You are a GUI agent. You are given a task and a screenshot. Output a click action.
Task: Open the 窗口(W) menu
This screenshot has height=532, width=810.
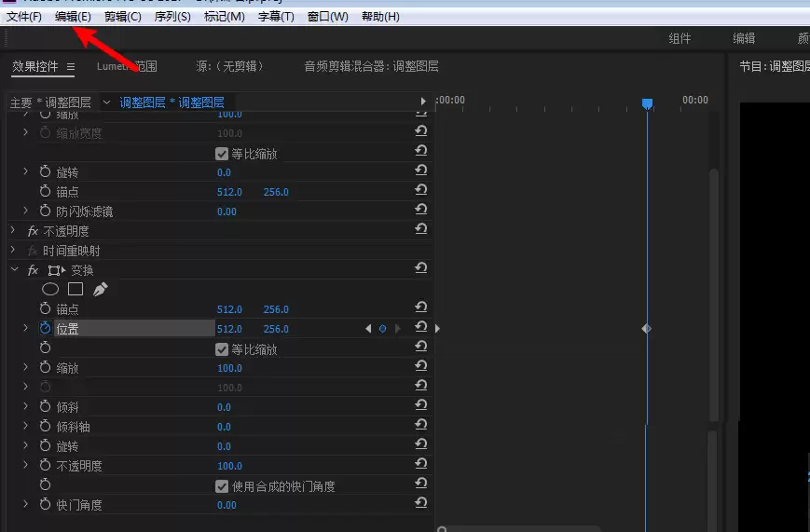tap(327, 17)
